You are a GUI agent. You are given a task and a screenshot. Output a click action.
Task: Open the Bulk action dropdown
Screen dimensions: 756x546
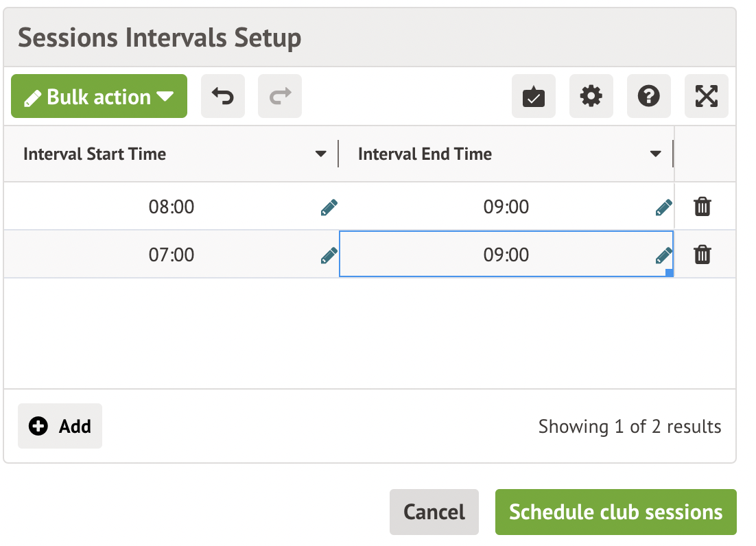coord(99,97)
